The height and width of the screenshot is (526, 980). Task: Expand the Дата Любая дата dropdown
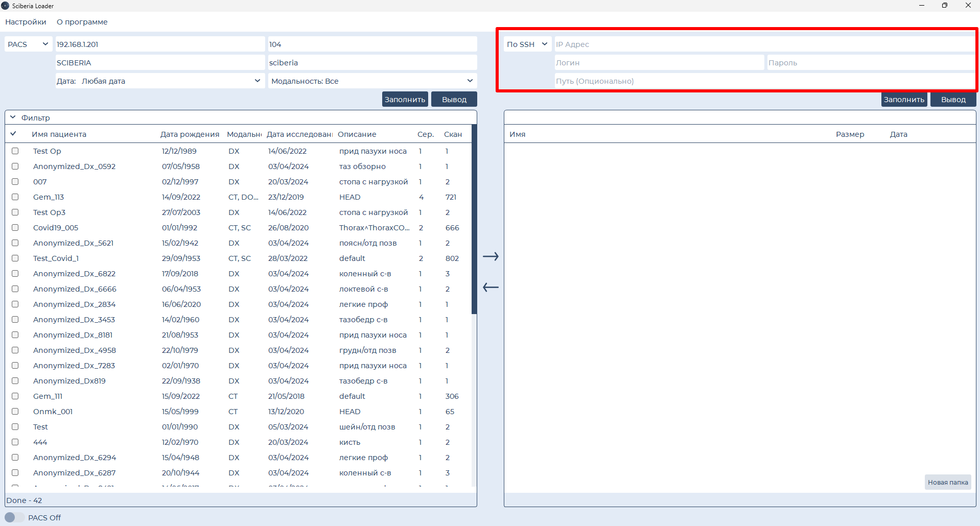click(160, 81)
